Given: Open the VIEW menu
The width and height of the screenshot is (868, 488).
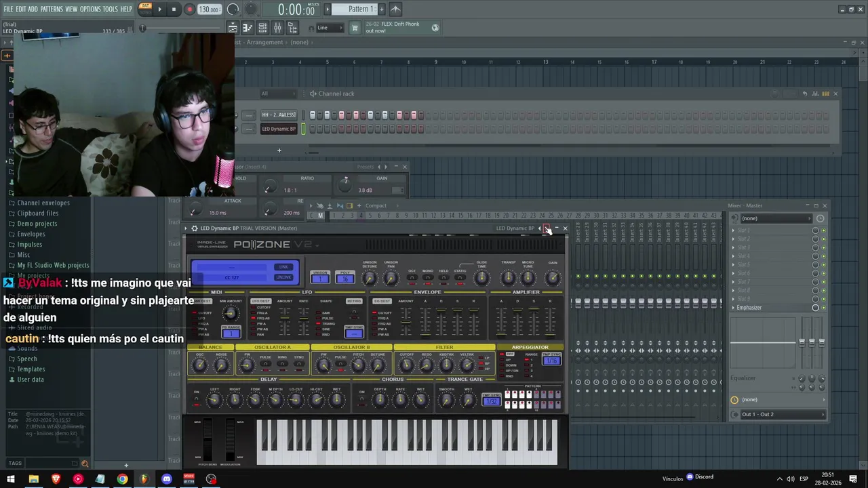Looking at the screenshot, I should [71, 9].
